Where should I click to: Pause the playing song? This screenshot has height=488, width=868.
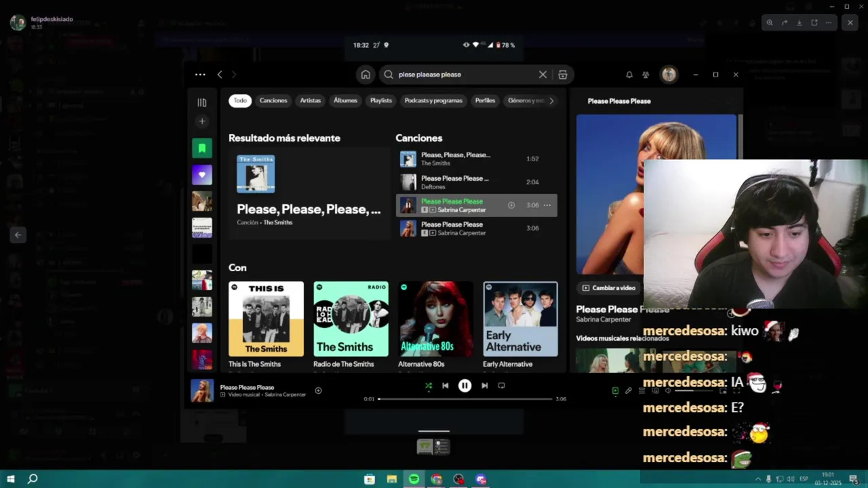465,386
